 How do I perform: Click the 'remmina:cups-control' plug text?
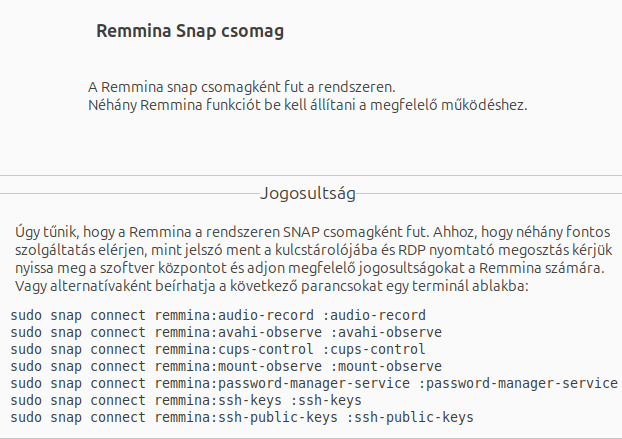(234, 349)
